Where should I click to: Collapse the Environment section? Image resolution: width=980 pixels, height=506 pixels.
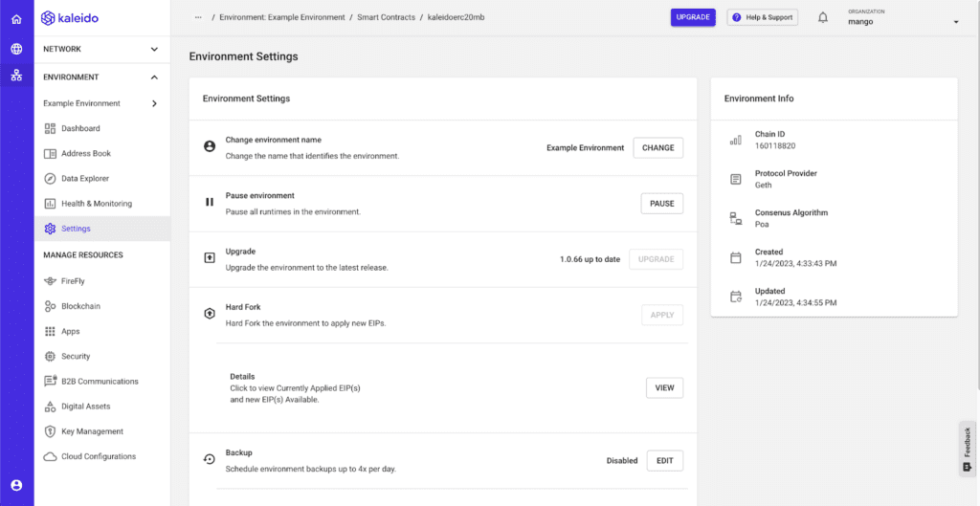(x=154, y=77)
